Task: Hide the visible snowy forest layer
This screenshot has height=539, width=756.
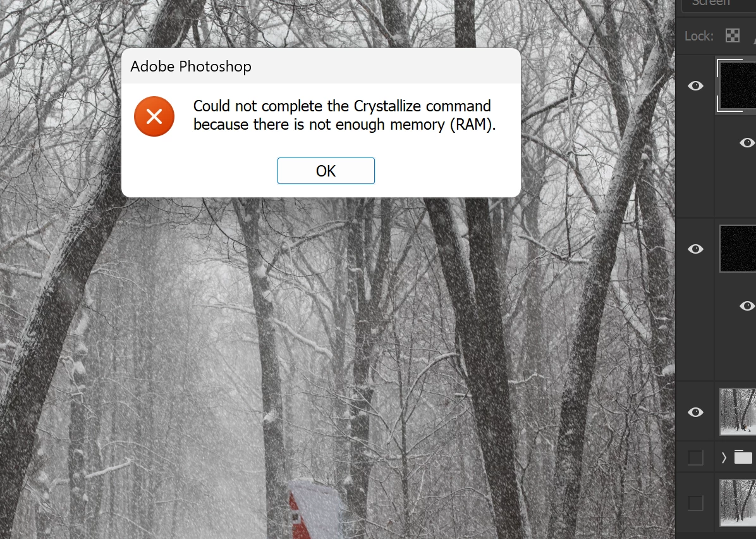Action: [x=695, y=412]
